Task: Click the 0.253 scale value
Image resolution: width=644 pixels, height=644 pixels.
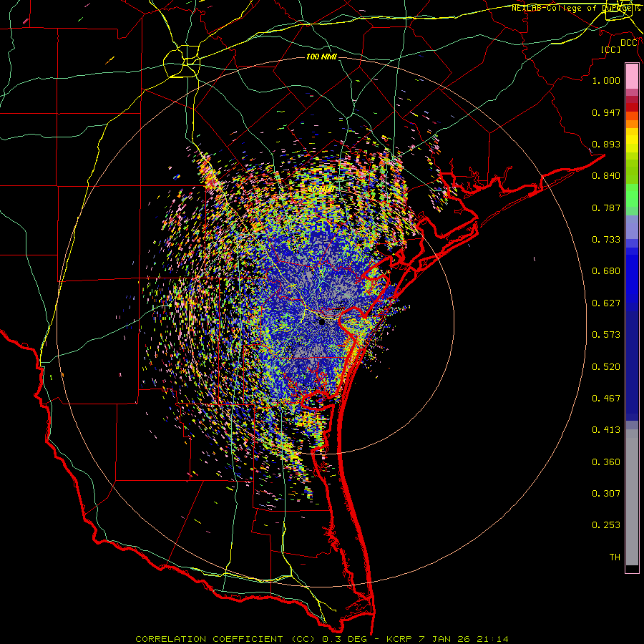Action: coord(606,525)
